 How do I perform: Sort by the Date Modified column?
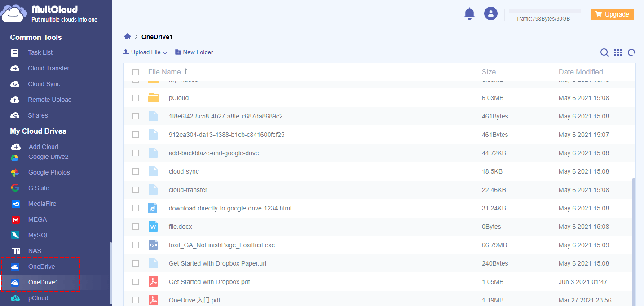pyautogui.click(x=580, y=72)
